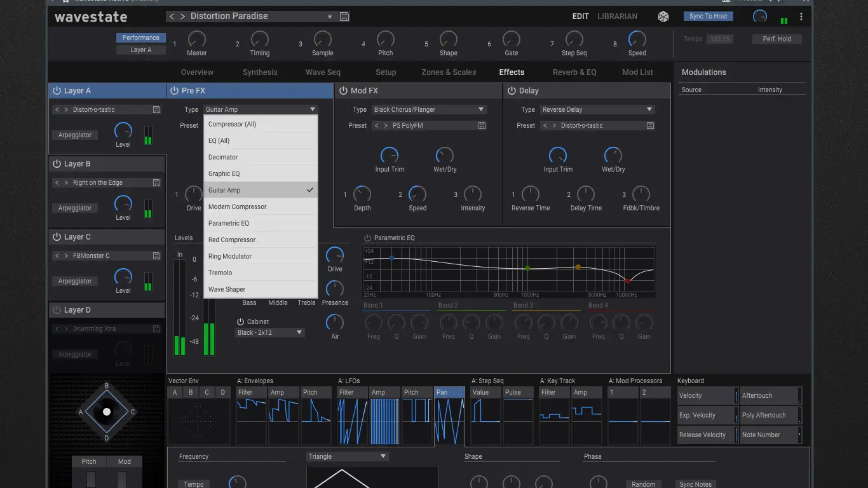The height and width of the screenshot is (488, 868).
Task: Turn on Layer D power switch
Action: [x=57, y=310]
